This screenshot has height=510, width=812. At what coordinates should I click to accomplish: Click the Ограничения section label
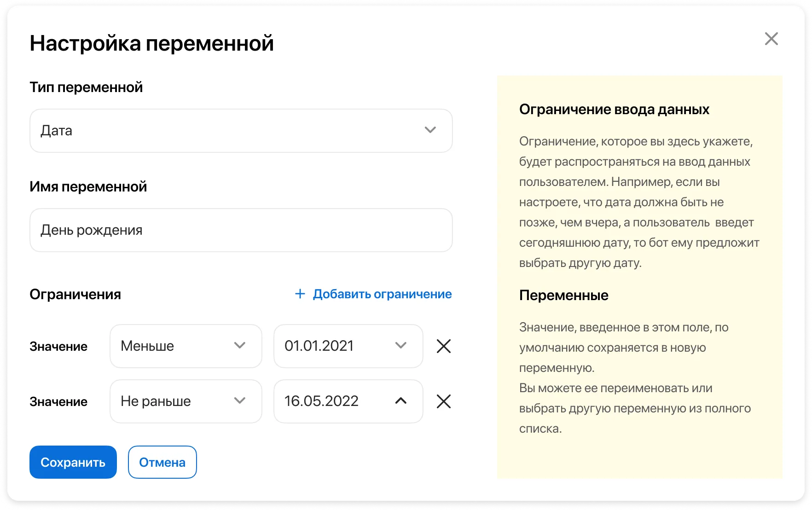pyautogui.click(x=75, y=295)
